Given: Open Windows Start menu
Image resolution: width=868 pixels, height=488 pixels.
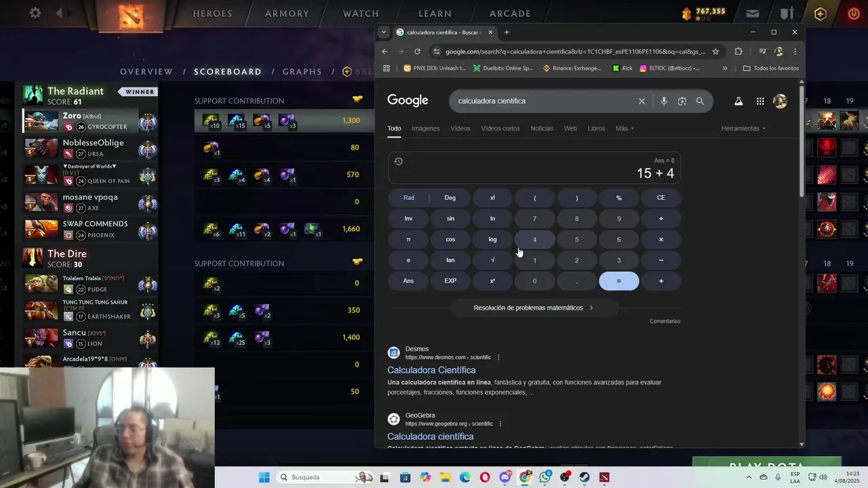Looking at the screenshot, I should 264,477.
